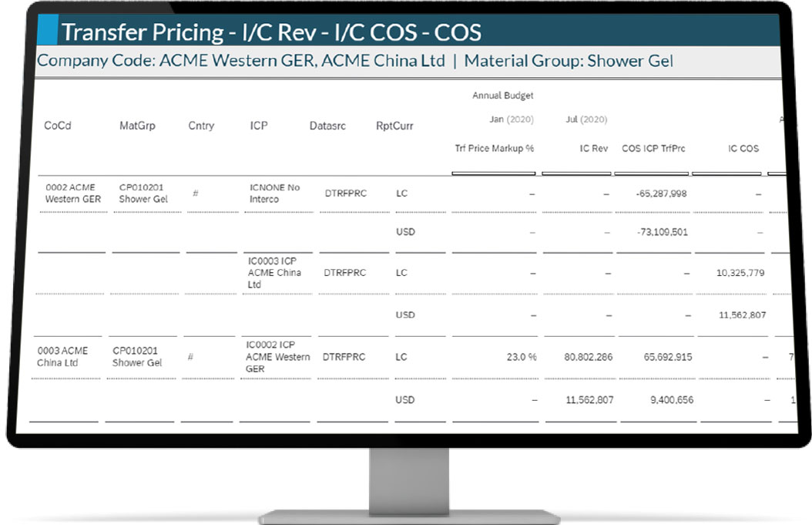The image size is (812, 525).
Task: Select the CoCd column header
Action: pos(58,126)
